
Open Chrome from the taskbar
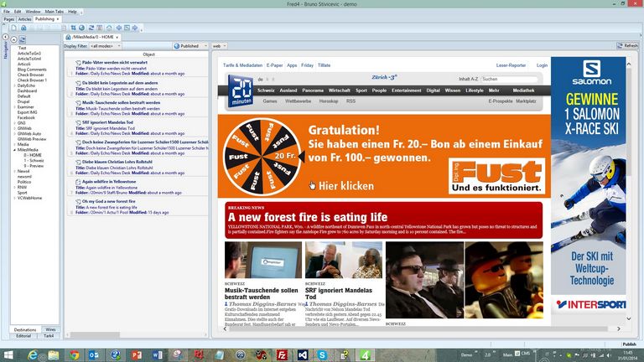75,355
